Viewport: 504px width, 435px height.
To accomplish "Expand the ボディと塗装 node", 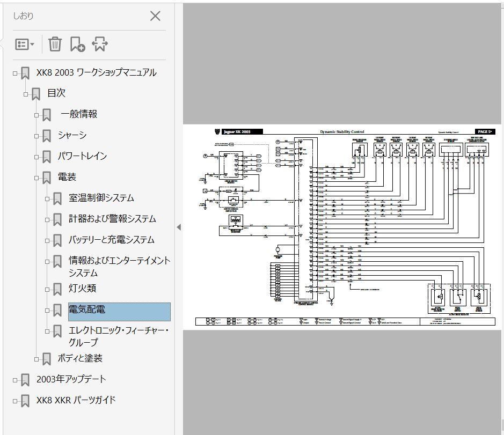I will click(x=36, y=359).
